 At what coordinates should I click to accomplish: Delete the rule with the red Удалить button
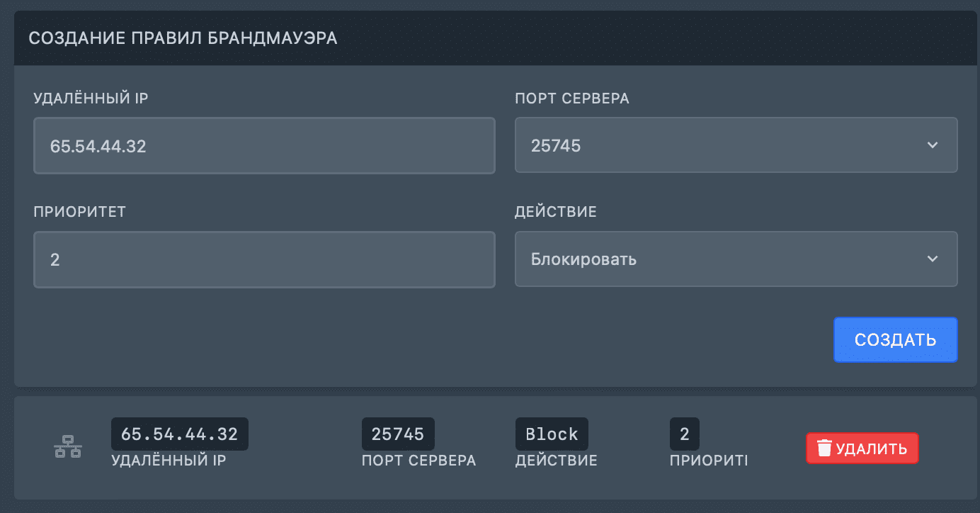click(x=862, y=449)
